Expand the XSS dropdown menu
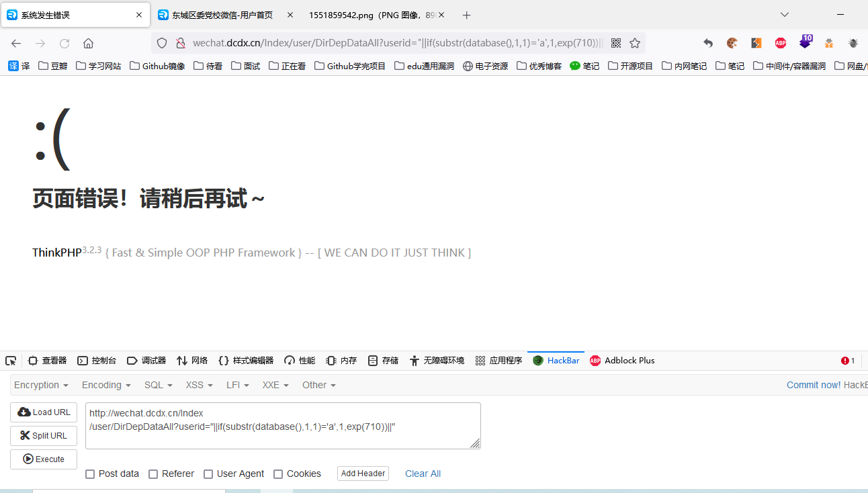This screenshot has height=493, width=868. 199,385
